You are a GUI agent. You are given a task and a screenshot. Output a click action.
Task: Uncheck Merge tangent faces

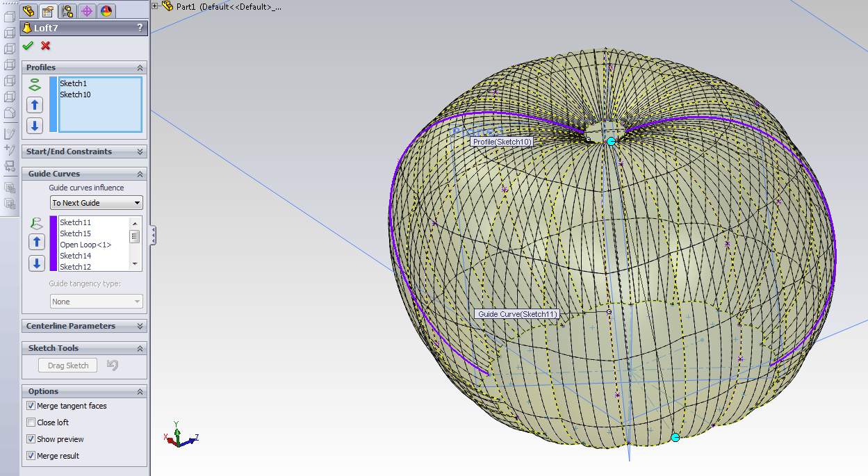click(31, 406)
